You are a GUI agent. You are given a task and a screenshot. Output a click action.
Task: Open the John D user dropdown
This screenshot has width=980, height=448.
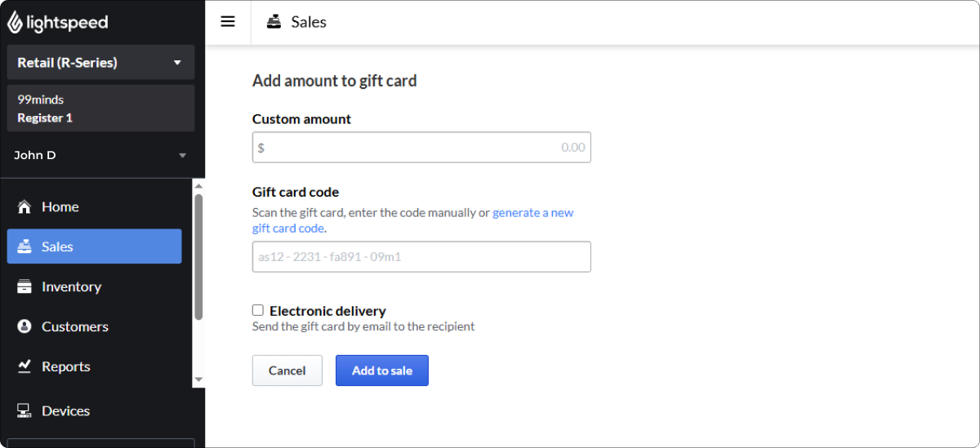pos(101,155)
